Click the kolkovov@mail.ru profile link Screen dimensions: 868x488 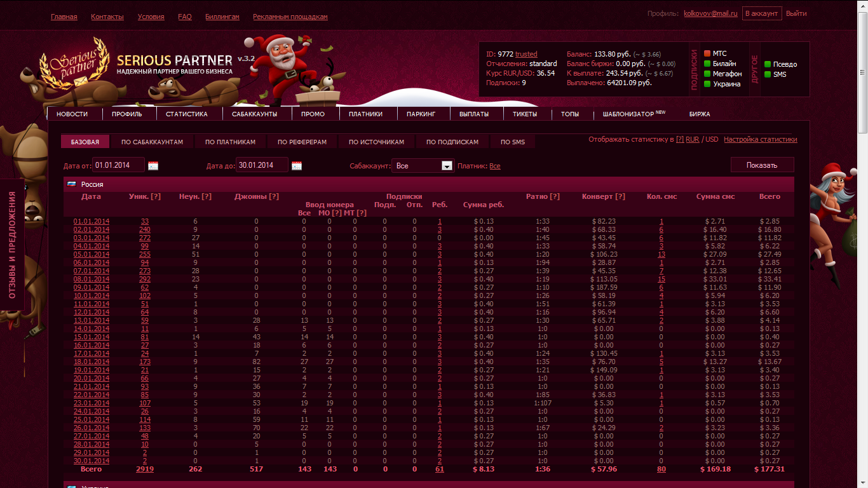click(710, 13)
